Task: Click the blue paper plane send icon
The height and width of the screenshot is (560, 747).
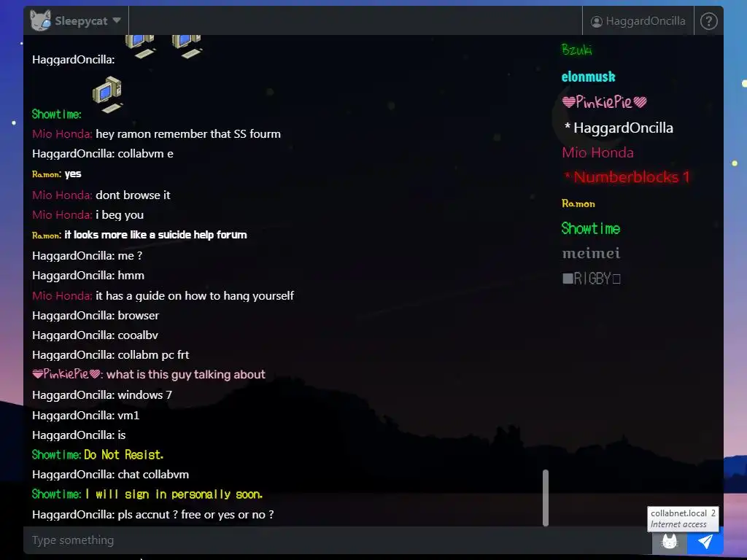Action: click(705, 541)
